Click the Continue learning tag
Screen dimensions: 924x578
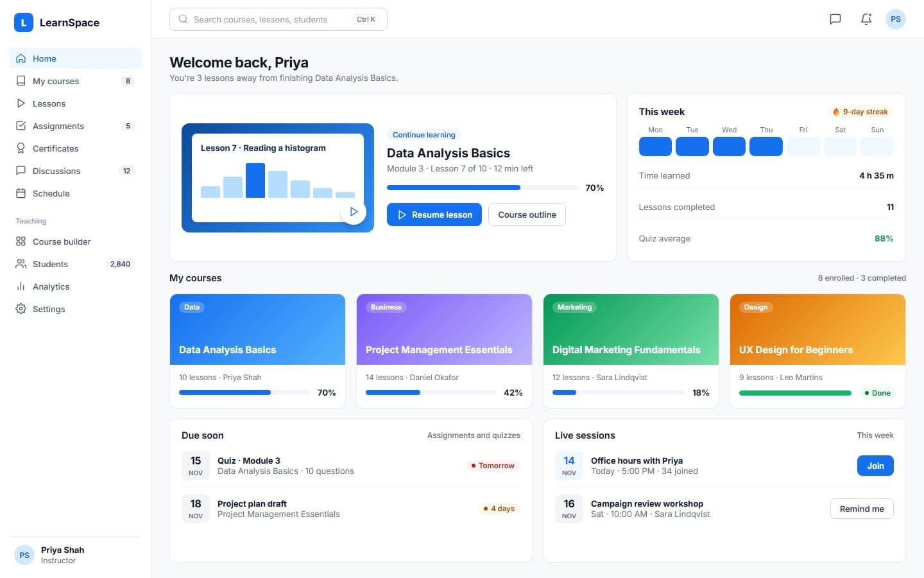[424, 135]
